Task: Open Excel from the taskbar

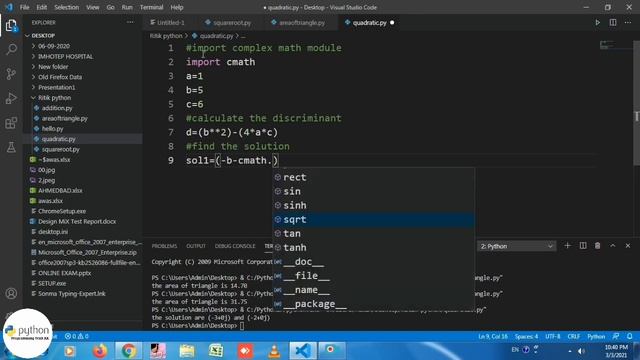Action: (216, 351)
